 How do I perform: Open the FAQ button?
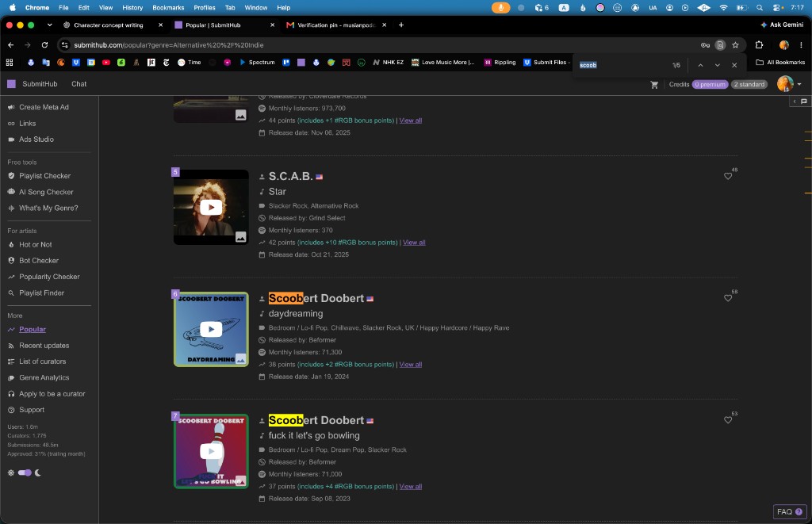tap(789, 511)
